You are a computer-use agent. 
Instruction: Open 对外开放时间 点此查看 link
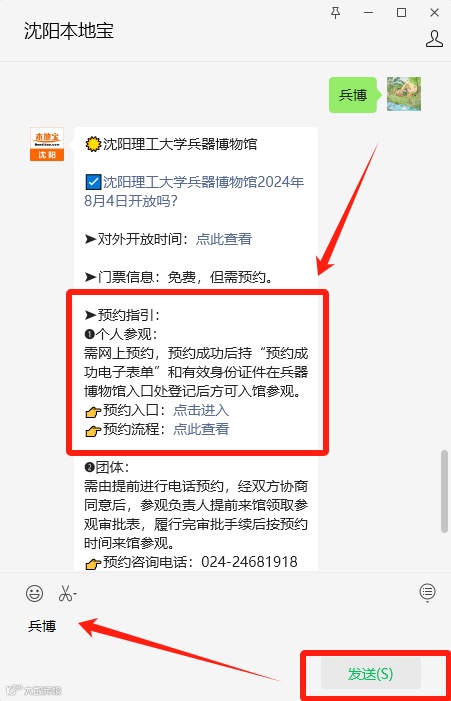(x=224, y=239)
